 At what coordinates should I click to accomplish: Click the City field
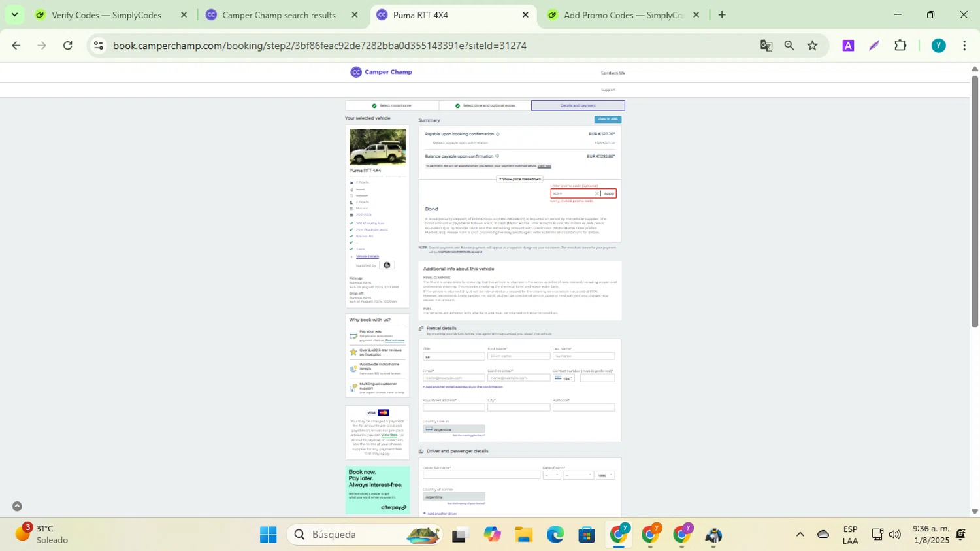click(519, 407)
